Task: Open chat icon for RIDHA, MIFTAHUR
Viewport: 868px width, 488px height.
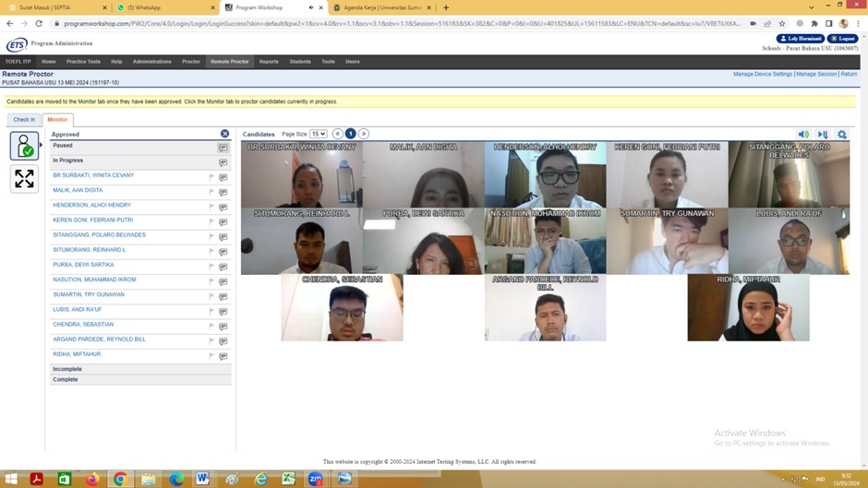Action: tap(223, 357)
